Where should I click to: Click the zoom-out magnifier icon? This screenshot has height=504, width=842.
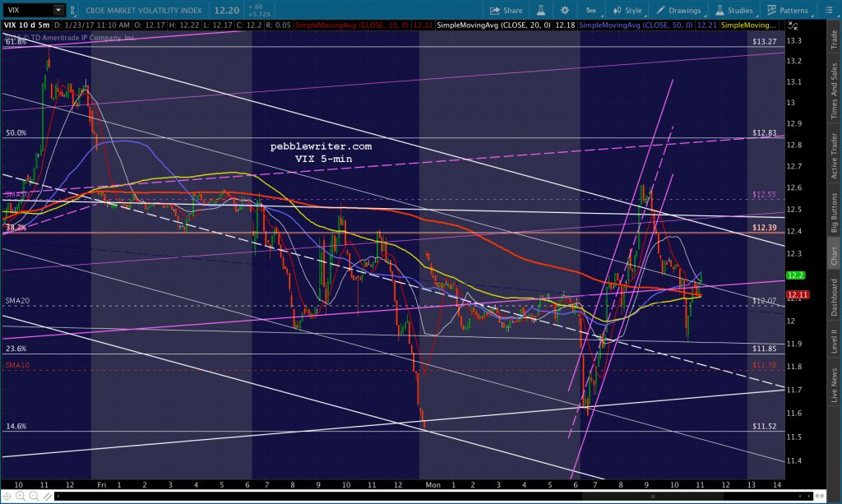pyautogui.click(x=33, y=497)
